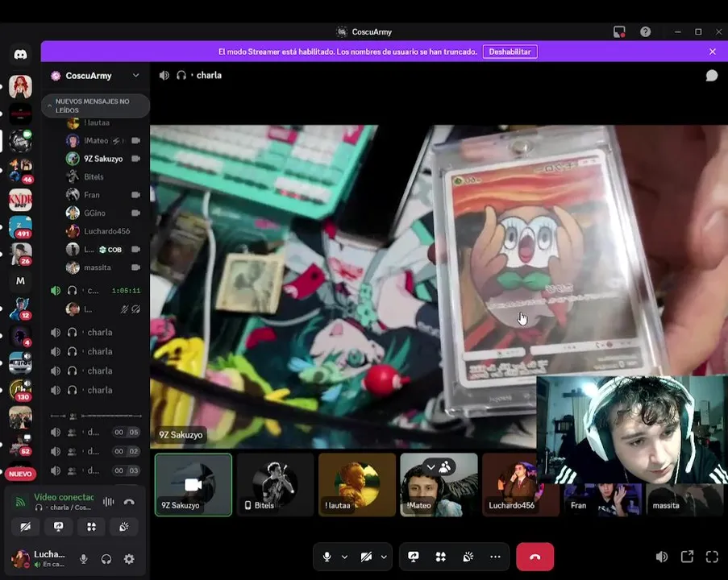
Task: Share your screen from bottom control bar
Action: pos(414,557)
